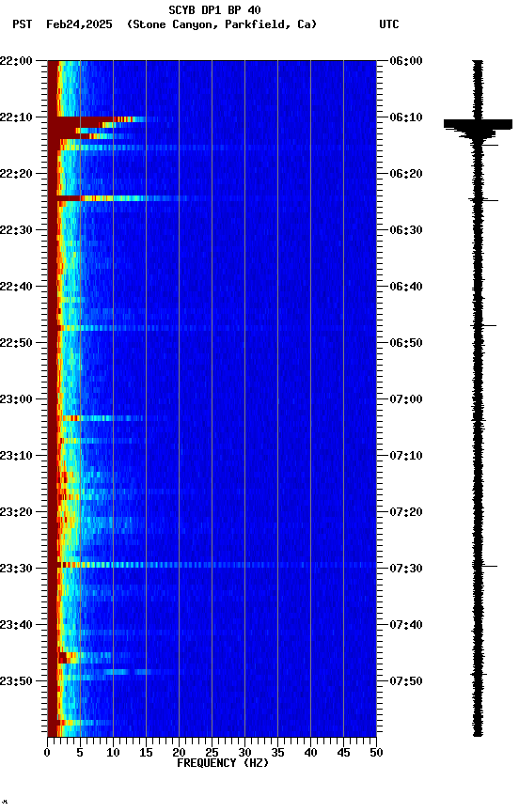Click the '30' frequency axis label

tap(244, 753)
